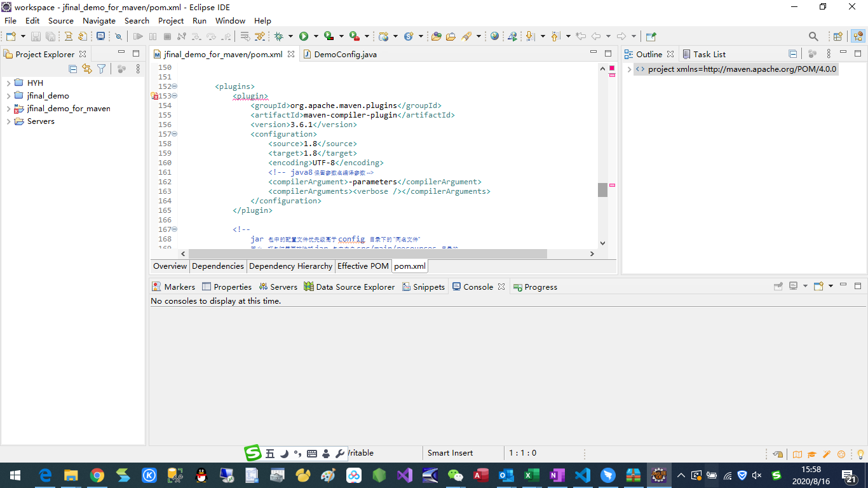Image resolution: width=868 pixels, height=488 pixels.
Task: Fold the plugins element at line 152
Action: 175,86
